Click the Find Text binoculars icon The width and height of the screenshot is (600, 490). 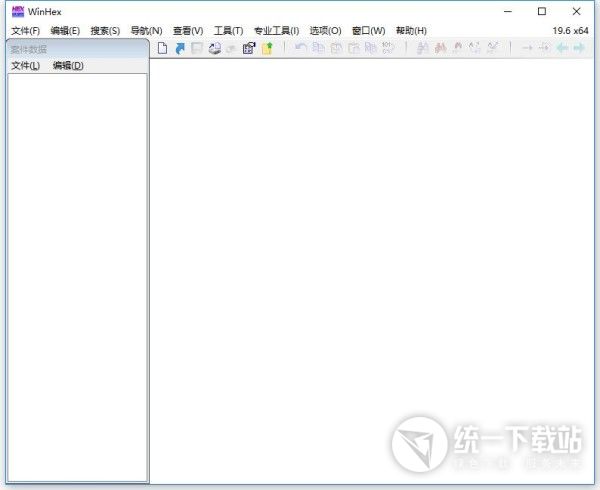tap(422, 48)
